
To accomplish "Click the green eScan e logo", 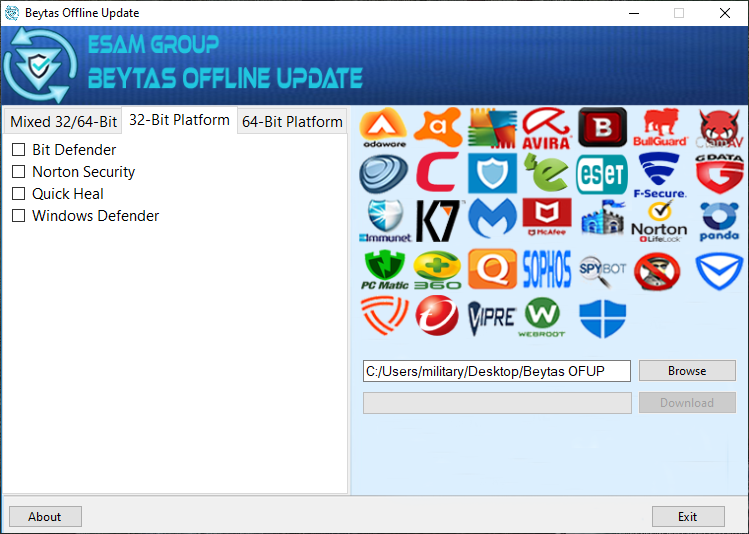I will (x=546, y=172).
